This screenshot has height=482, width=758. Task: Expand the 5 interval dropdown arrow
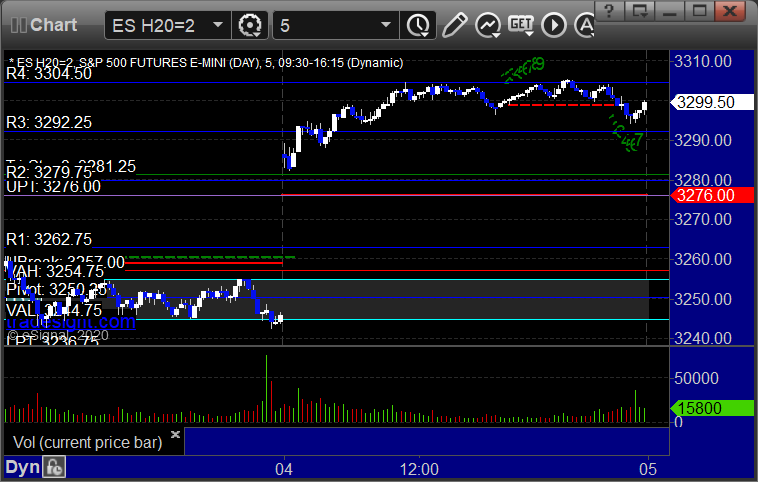[x=386, y=25]
